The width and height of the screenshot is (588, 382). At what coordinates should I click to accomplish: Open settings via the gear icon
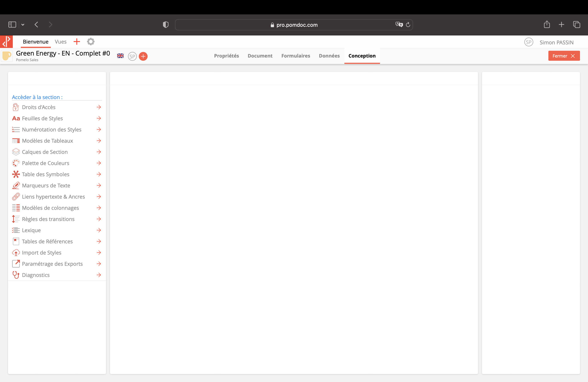pyautogui.click(x=91, y=42)
